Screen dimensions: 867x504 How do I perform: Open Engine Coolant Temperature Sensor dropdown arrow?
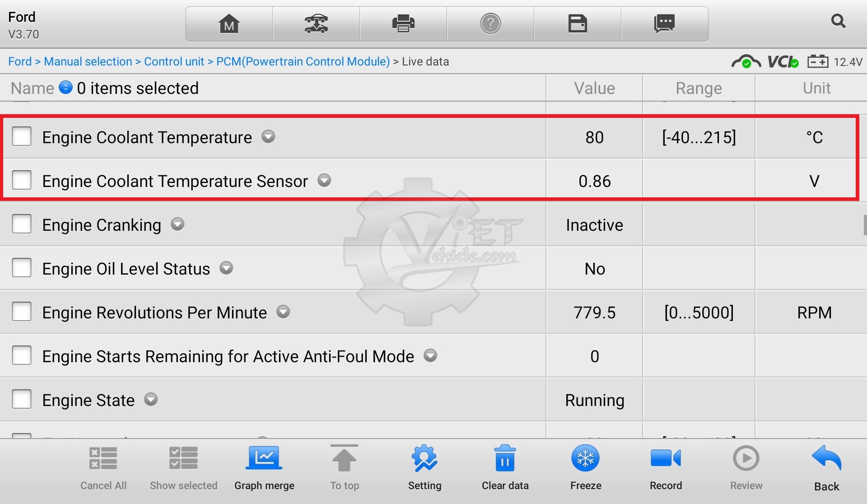tap(324, 181)
